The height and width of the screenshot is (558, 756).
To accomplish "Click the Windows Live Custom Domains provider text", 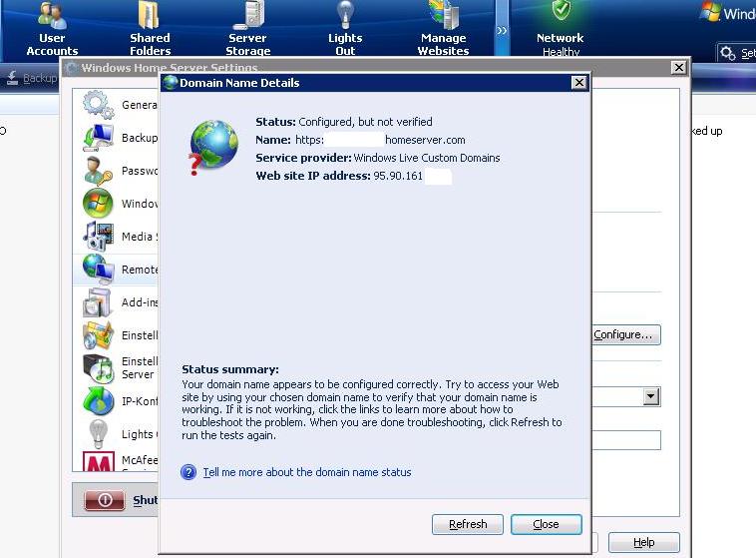I will 427,158.
